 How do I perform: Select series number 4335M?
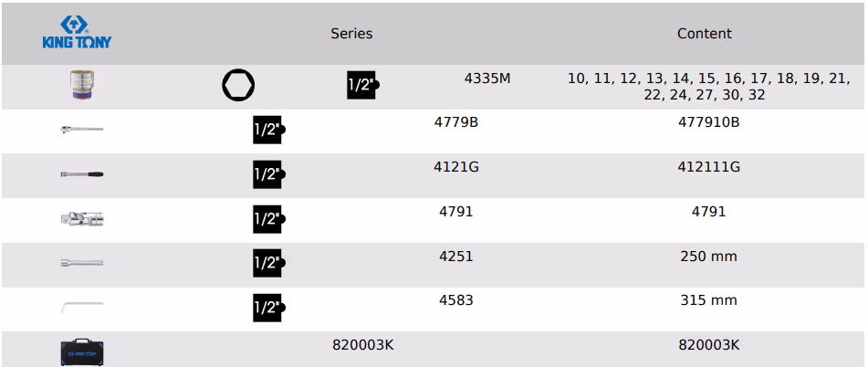[487, 79]
